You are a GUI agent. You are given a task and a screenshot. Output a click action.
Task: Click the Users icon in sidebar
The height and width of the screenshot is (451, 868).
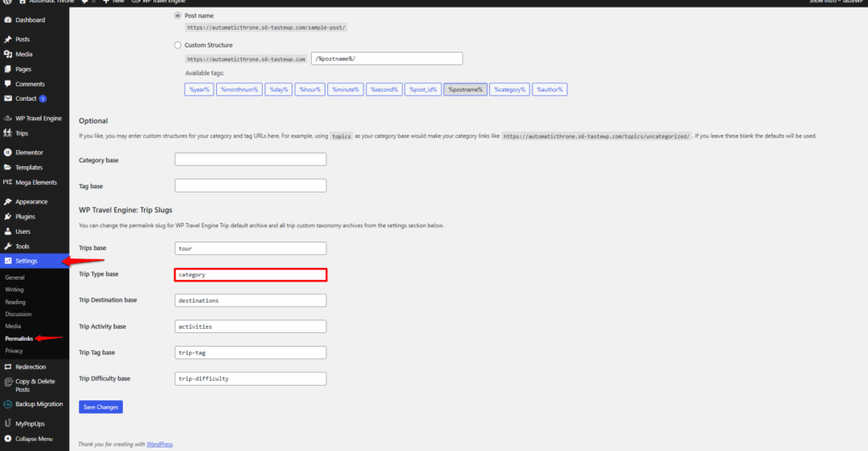click(x=8, y=231)
